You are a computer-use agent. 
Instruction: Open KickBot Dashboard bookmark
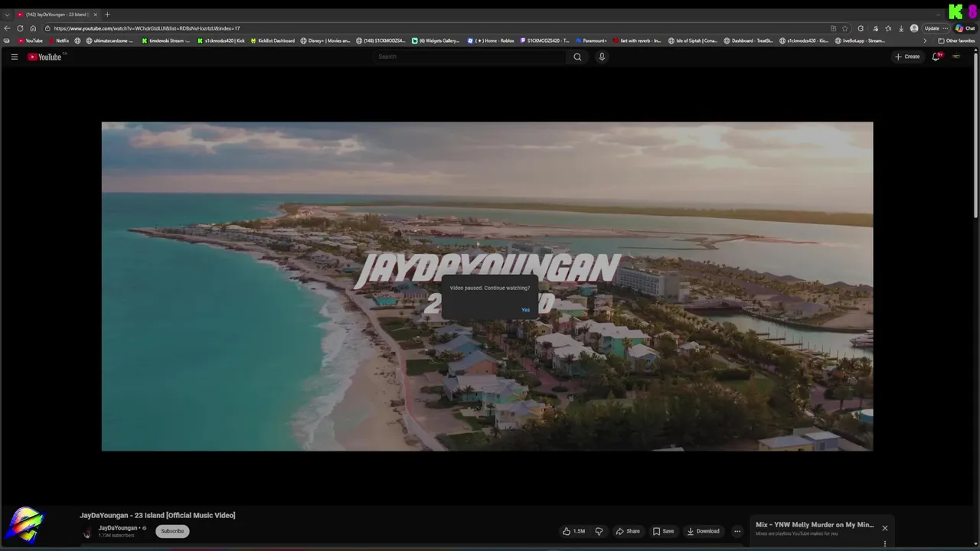point(273,41)
